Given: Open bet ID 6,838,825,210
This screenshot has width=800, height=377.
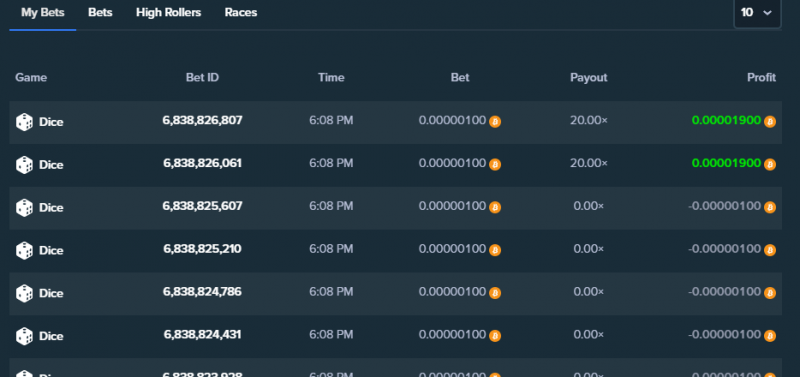Looking at the screenshot, I should click(x=203, y=249).
